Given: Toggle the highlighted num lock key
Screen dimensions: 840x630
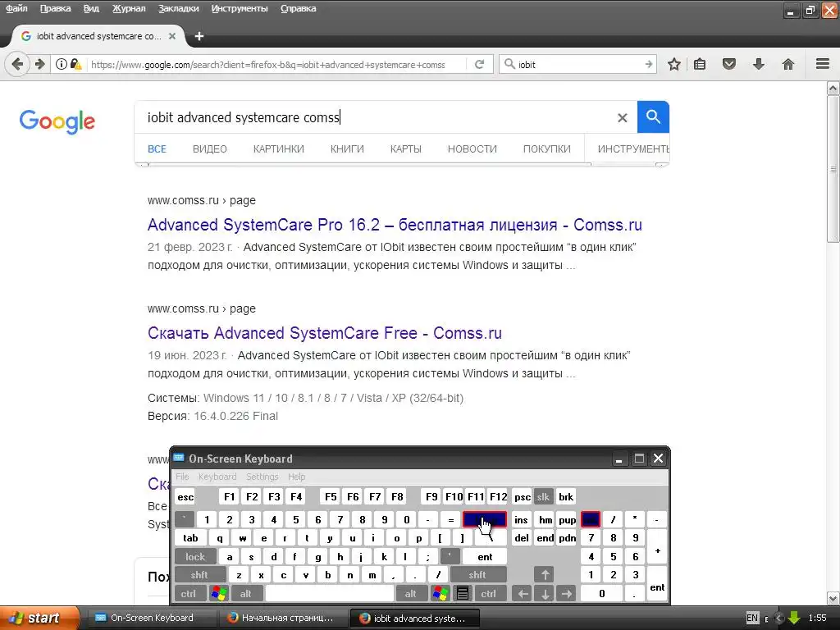Looking at the screenshot, I should tap(591, 519).
